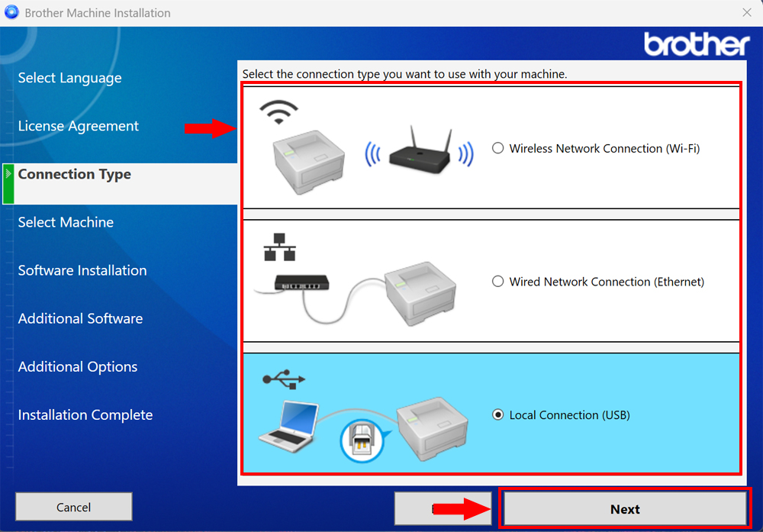763x532 pixels.
Task: Click the Brother logo
Action: point(696,44)
